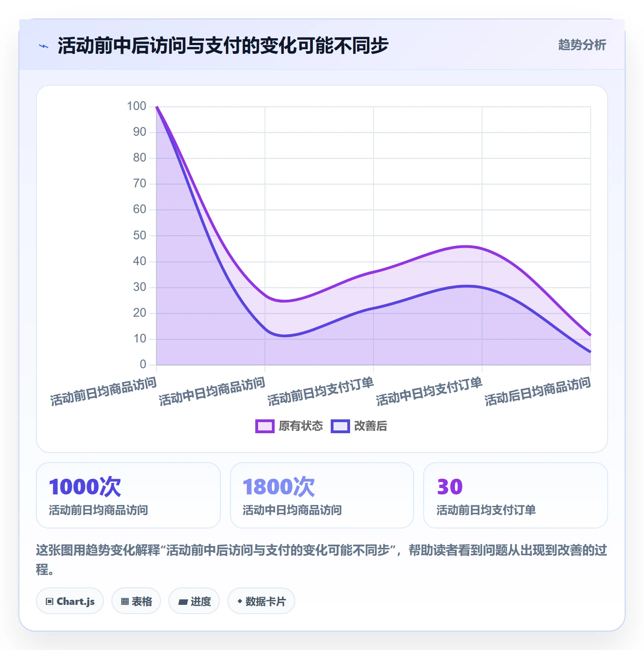
Task: Click the x-axis label 活动中日均支付订单
Action: click(x=429, y=391)
